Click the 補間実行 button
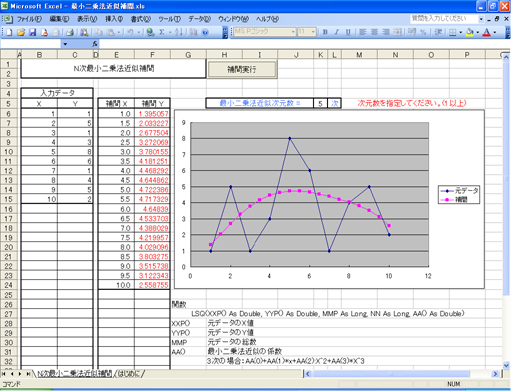 [x=242, y=69]
